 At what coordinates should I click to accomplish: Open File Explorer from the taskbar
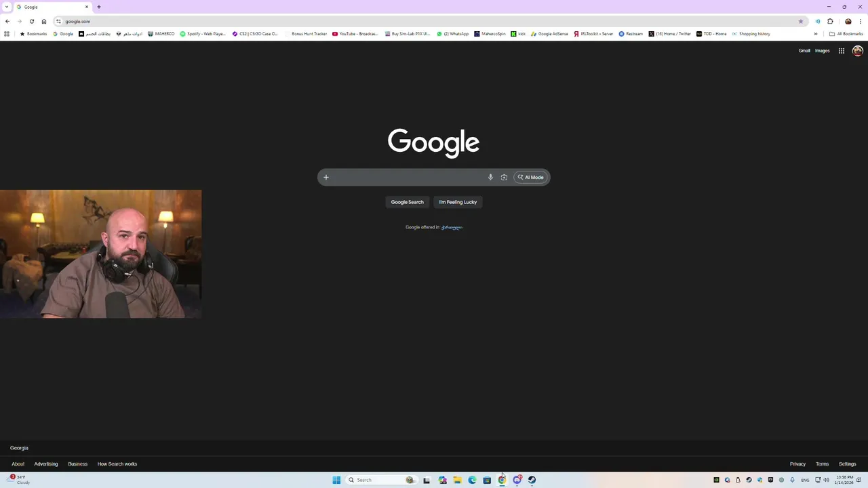tap(458, 480)
